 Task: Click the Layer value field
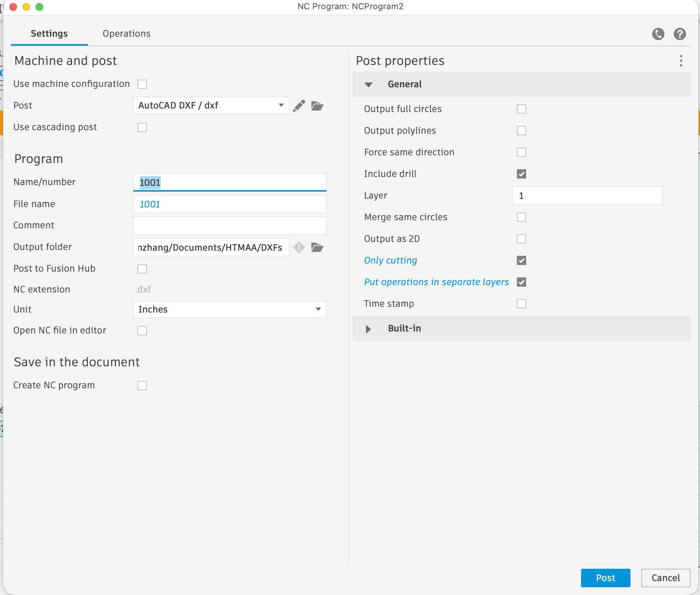(588, 195)
